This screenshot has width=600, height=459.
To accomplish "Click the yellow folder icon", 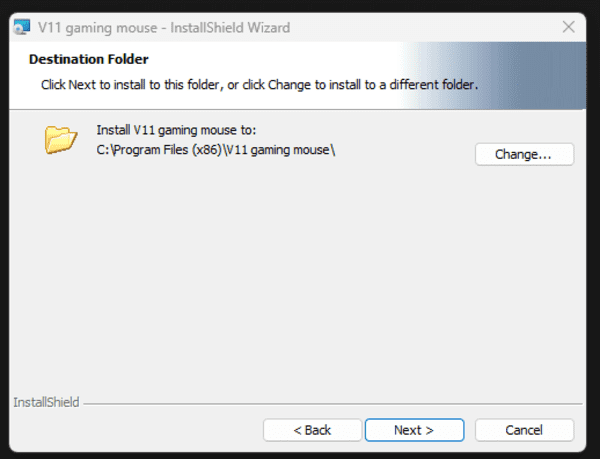I will 60,140.
